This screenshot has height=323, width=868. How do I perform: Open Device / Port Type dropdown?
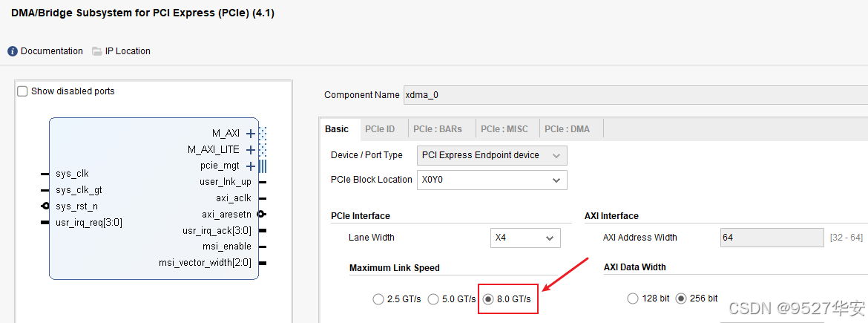pyautogui.click(x=491, y=155)
